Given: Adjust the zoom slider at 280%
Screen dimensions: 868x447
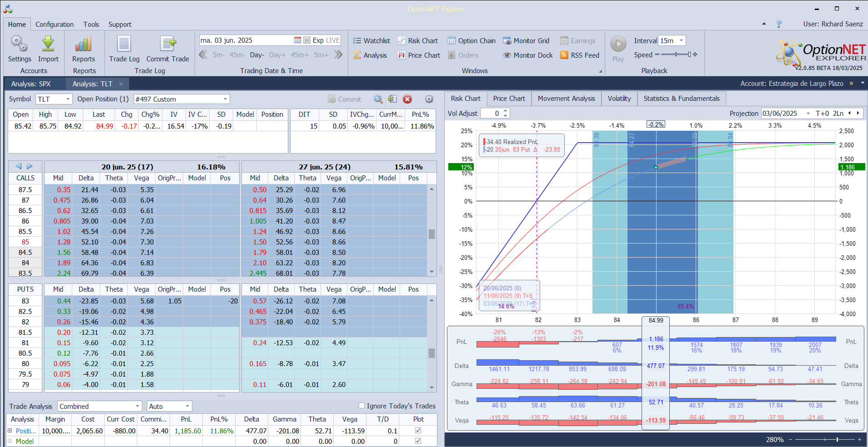Looking at the screenshot, I should [x=826, y=439].
